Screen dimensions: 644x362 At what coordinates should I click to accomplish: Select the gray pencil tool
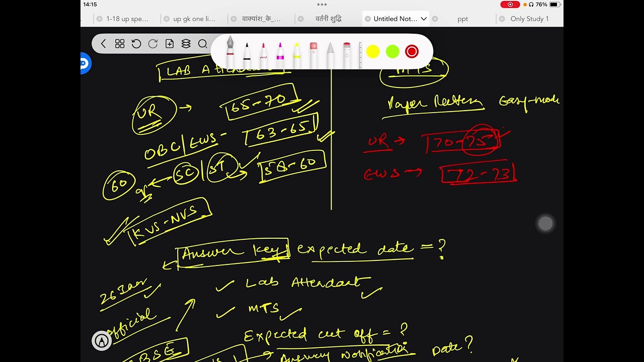(x=330, y=54)
